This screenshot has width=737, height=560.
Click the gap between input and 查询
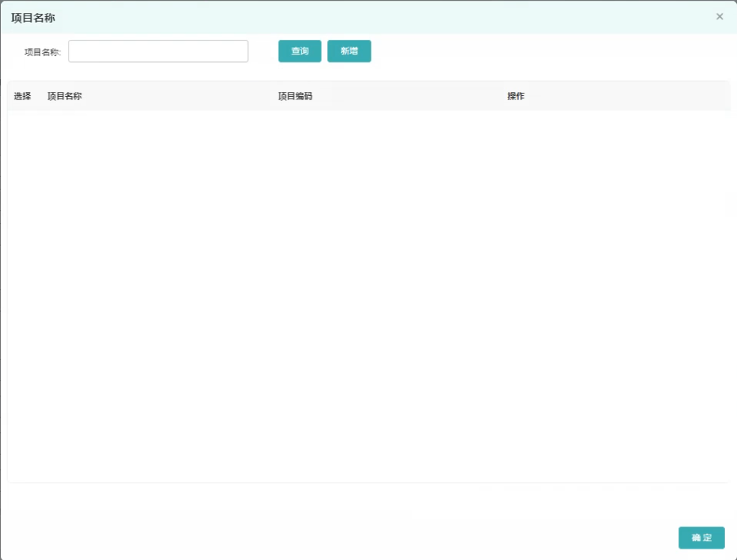[263, 51]
